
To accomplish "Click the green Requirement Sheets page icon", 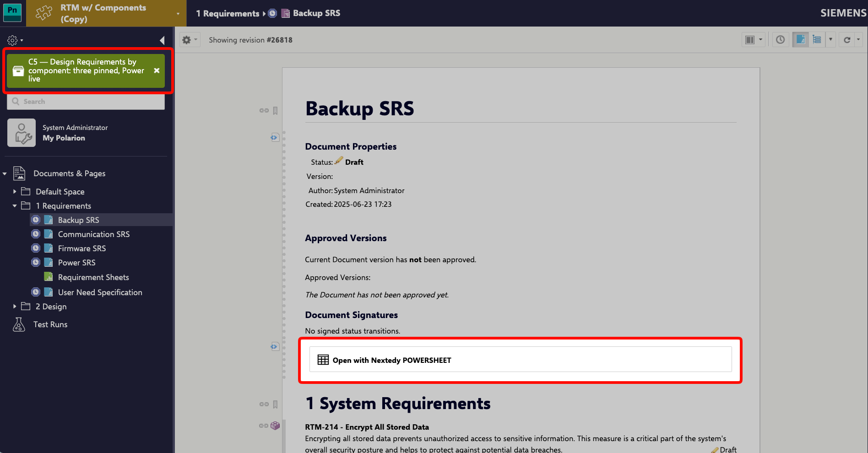I will [49, 277].
